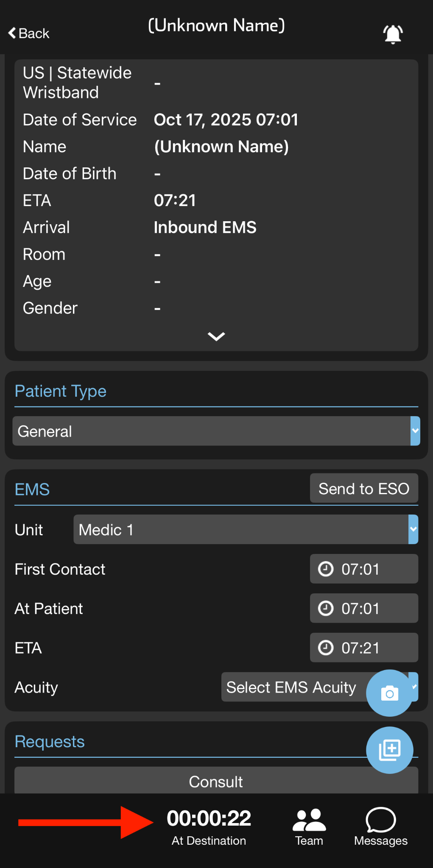Tap the Inbound EMS arrival value
The image size is (433, 868).
205,228
